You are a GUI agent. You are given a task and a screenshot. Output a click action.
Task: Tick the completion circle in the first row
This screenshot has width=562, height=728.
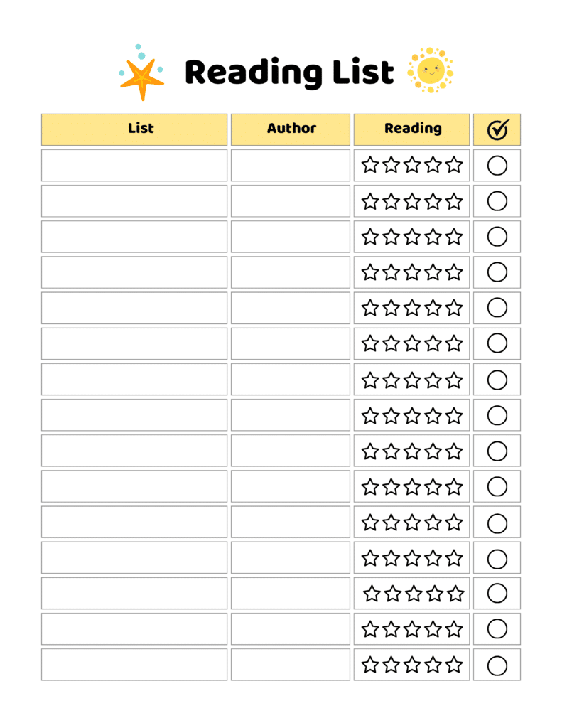pos(497,165)
